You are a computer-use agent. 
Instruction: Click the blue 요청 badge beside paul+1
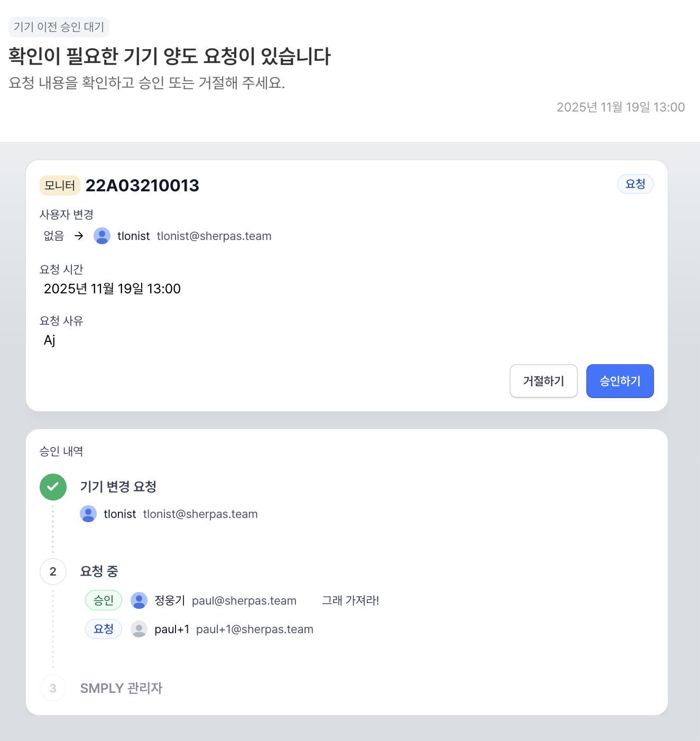pyautogui.click(x=104, y=629)
